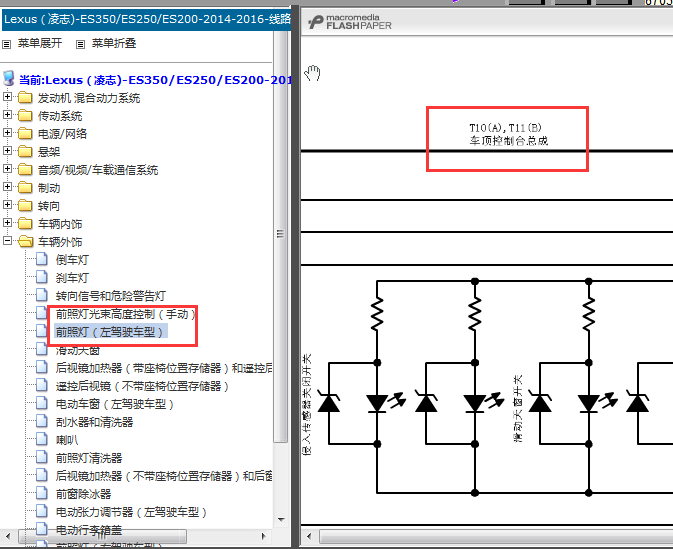The height and width of the screenshot is (549, 673).
Task: Expand the 电源/网络 folder
Action: [x=7, y=133]
